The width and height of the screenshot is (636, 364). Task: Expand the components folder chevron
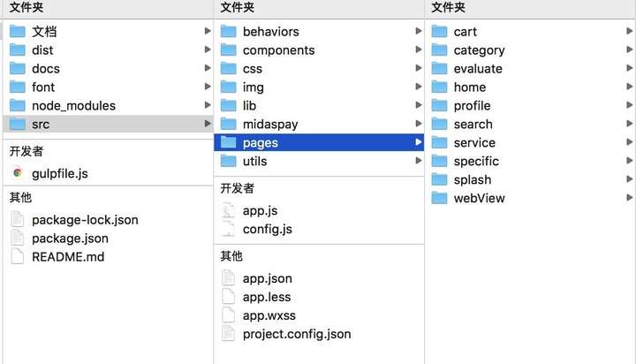tap(419, 50)
